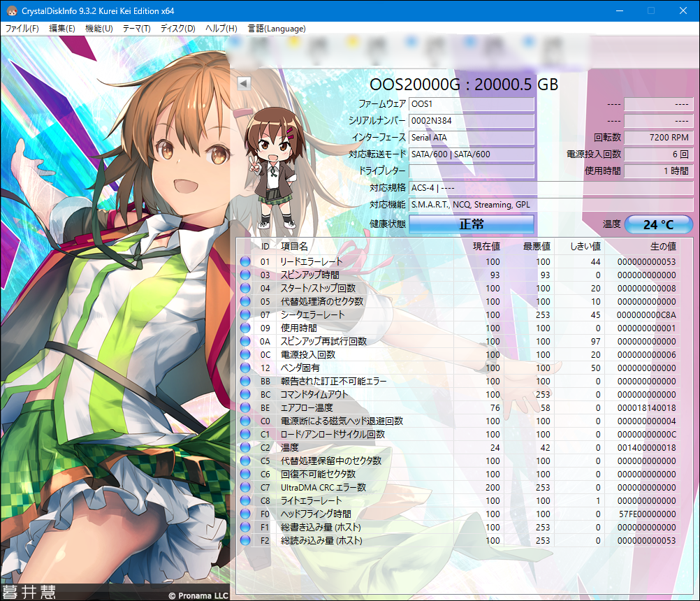
Task: Click the 対応機能 field S.M.A.R.T., NCQ
Action: click(x=551, y=205)
